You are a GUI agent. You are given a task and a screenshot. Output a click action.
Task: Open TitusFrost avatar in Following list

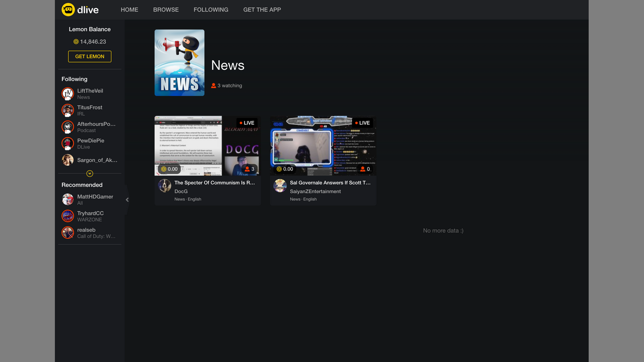coord(67,110)
